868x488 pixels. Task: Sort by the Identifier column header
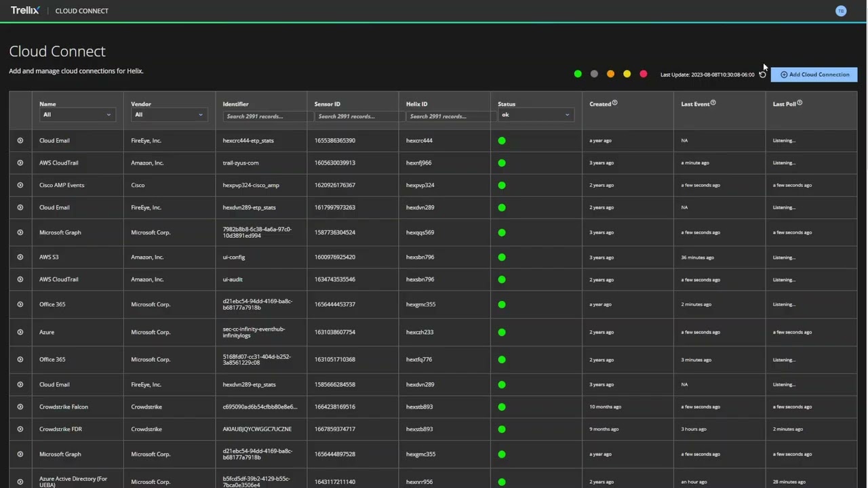tap(236, 104)
